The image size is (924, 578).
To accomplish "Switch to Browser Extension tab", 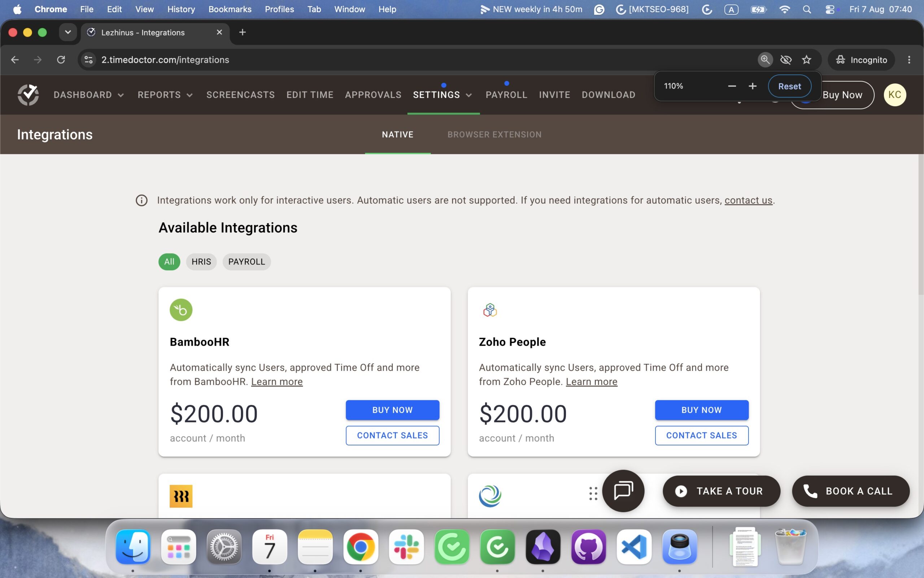I will point(494,134).
